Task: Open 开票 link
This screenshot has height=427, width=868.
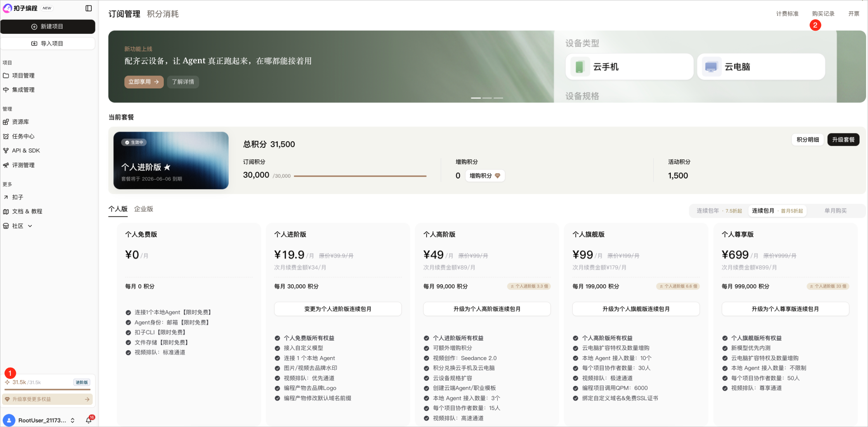Action: click(x=854, y=14)
